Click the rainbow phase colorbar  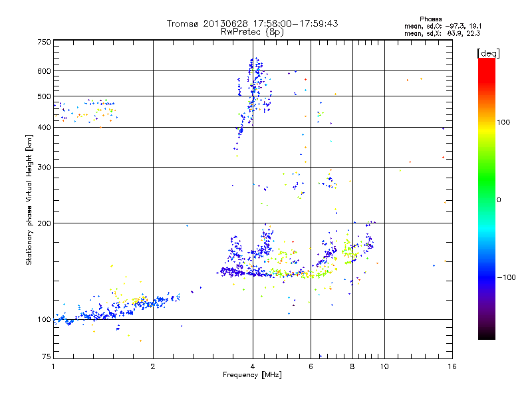coord(487,198)
